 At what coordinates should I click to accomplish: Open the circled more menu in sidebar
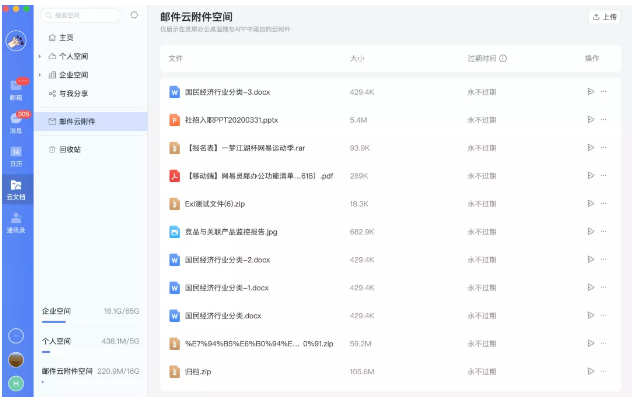coord(16,336)
